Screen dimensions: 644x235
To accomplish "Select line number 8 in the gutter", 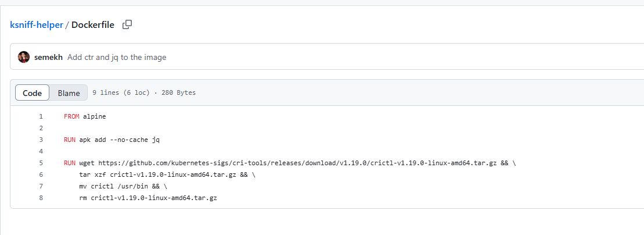I will (x=41, y=198).
